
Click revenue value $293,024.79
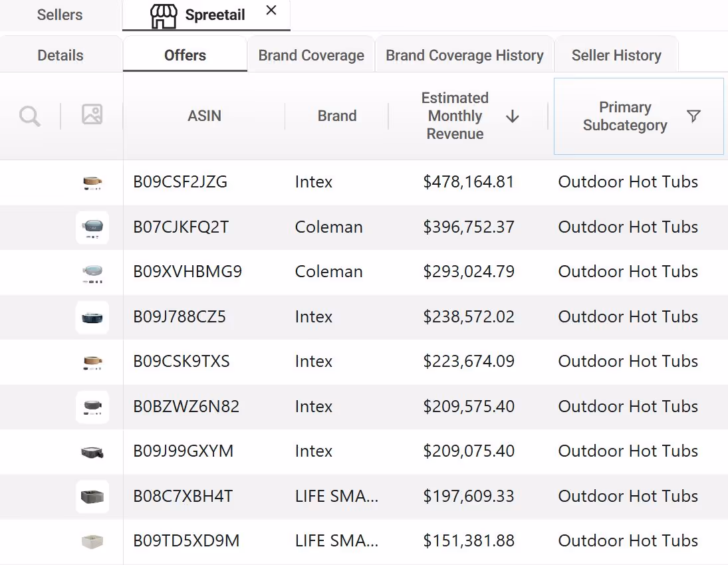[x=469, y=272]
